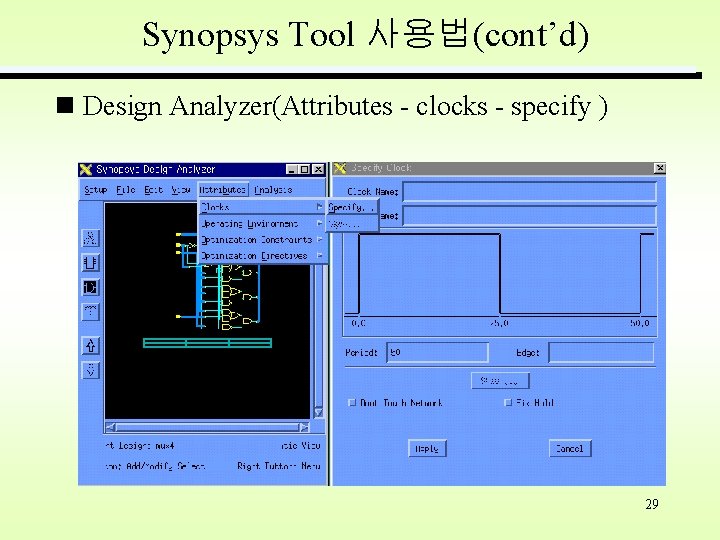The width and height of the screenshot is (720, 540).
Task: Click the vertical scrollbar down arrow
Action: click(x=319, y=412)
